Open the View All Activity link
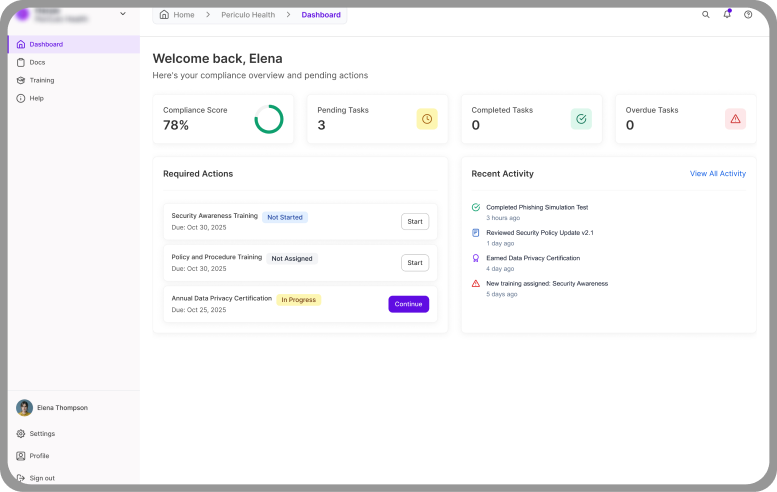This screenshot has height=492, width=777. coord(717,174)
